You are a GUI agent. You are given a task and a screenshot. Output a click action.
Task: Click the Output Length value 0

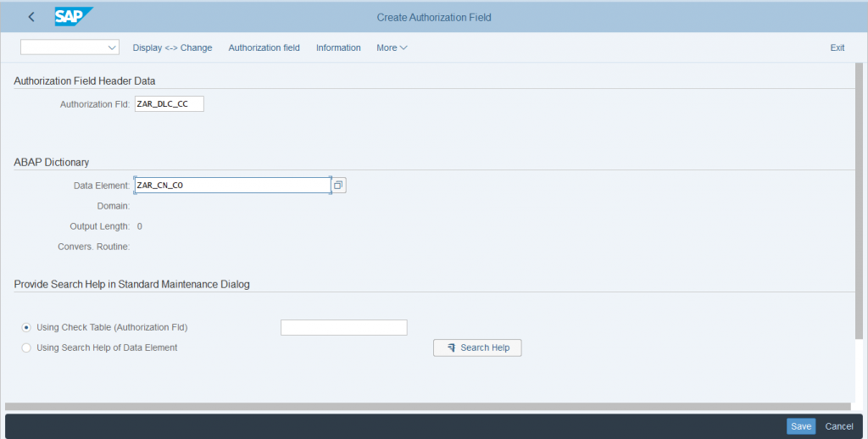[x=140, y=226]
